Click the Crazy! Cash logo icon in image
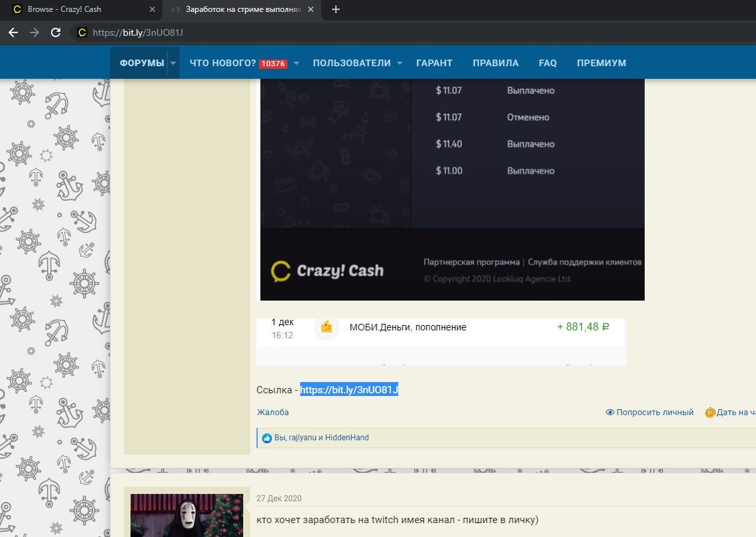The width and height of the screenshot is (756, 537). [x=281, y=271]
